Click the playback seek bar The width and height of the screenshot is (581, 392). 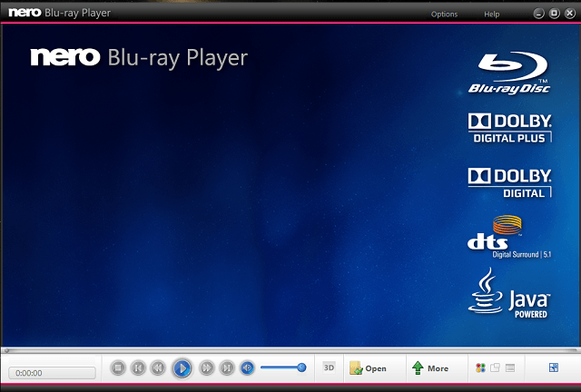(290, 350)
